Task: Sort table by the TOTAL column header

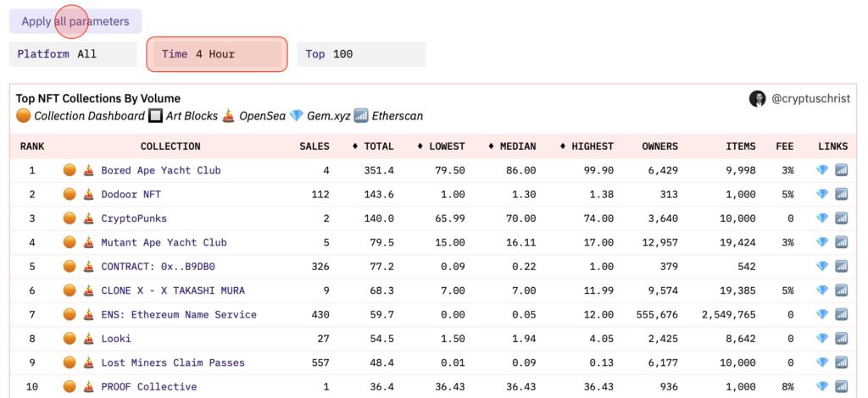Action: (x=373, y=146)
